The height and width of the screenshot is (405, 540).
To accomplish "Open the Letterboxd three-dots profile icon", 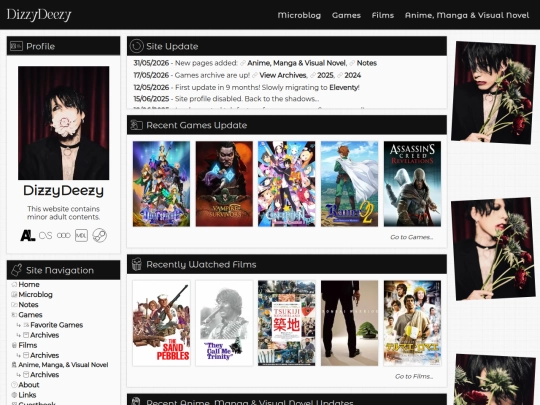I will (x=63, y=236).
